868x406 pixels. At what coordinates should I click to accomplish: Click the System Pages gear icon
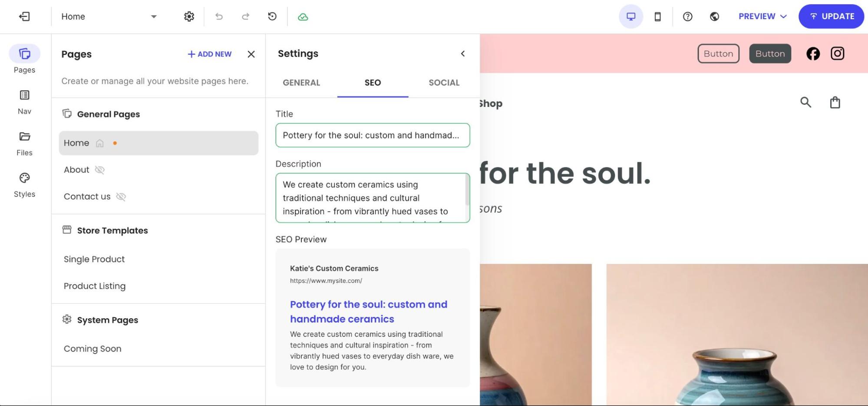point(67,319)
